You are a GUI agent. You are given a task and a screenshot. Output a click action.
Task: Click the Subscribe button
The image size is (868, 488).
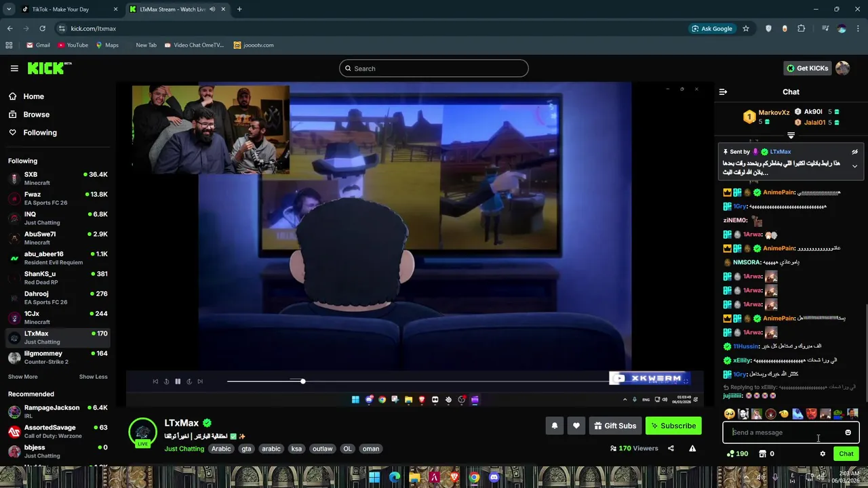click(673, 426)
